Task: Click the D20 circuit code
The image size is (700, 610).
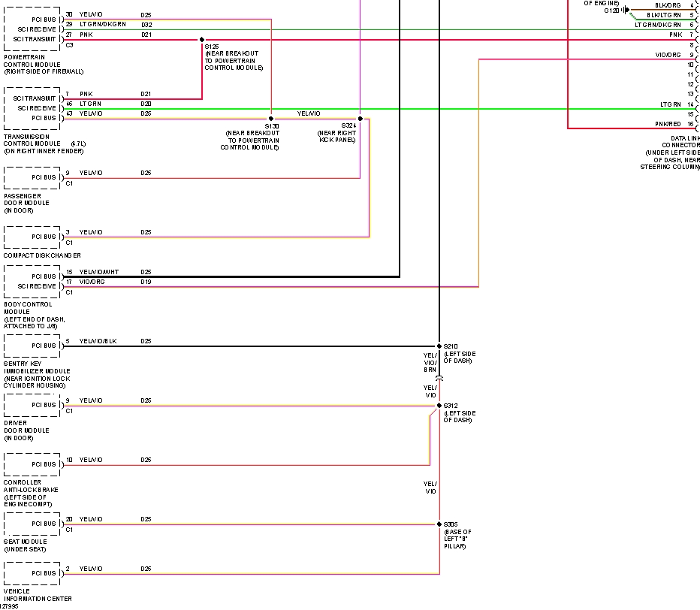Action: [146, 104]
